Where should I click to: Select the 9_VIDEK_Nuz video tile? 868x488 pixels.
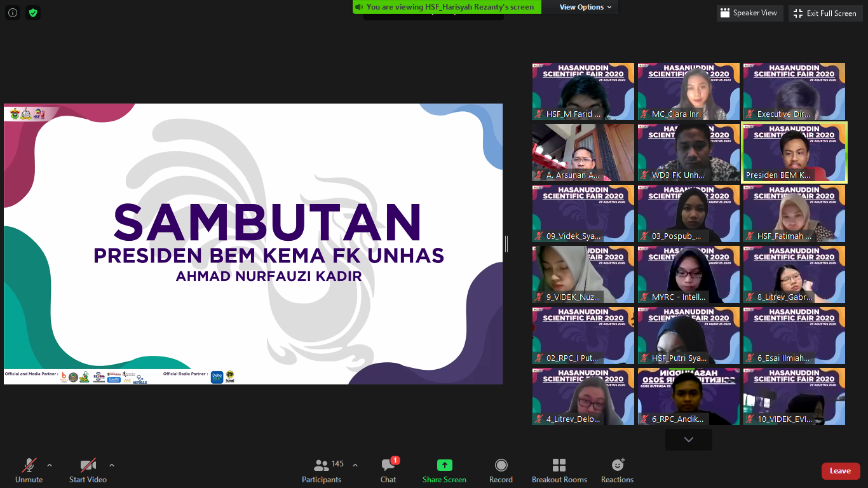click(x=583, y=274)
